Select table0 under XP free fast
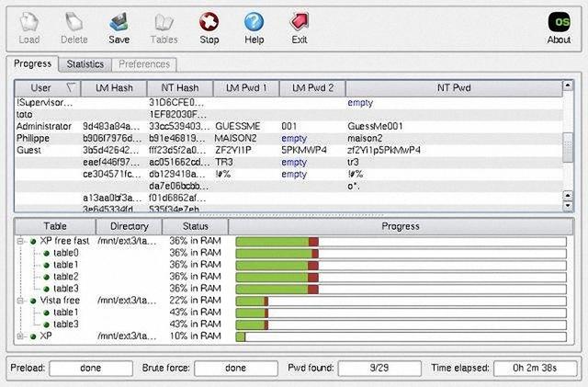The image size is (588, 387). tap(65, 253)
